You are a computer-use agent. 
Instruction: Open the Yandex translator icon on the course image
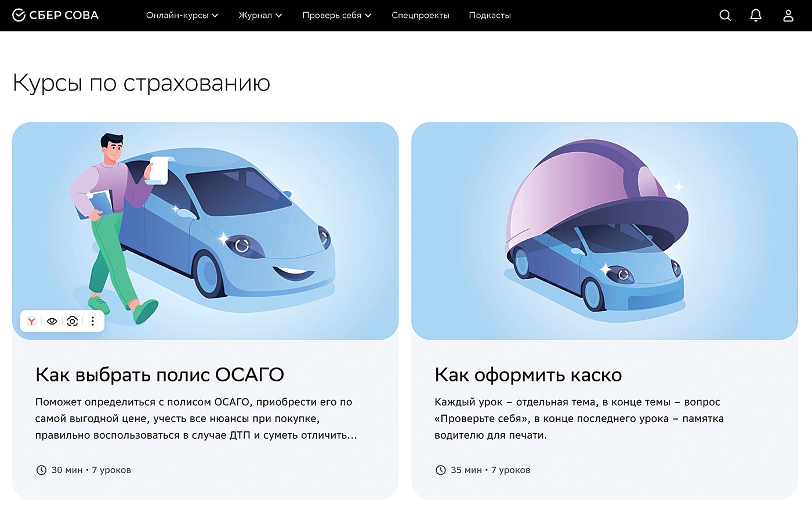[32, 321]
